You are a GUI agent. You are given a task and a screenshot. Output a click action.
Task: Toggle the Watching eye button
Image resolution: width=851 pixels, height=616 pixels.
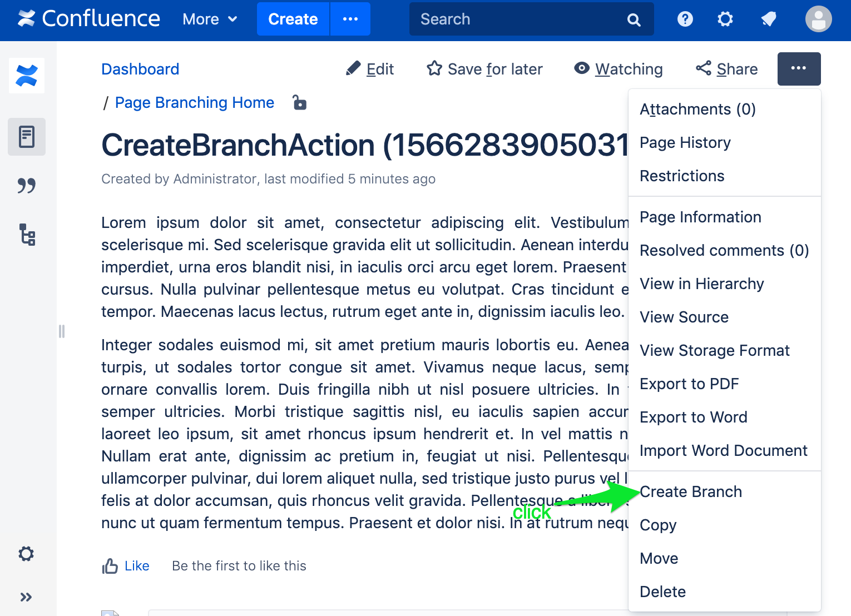tap(619, 69)
